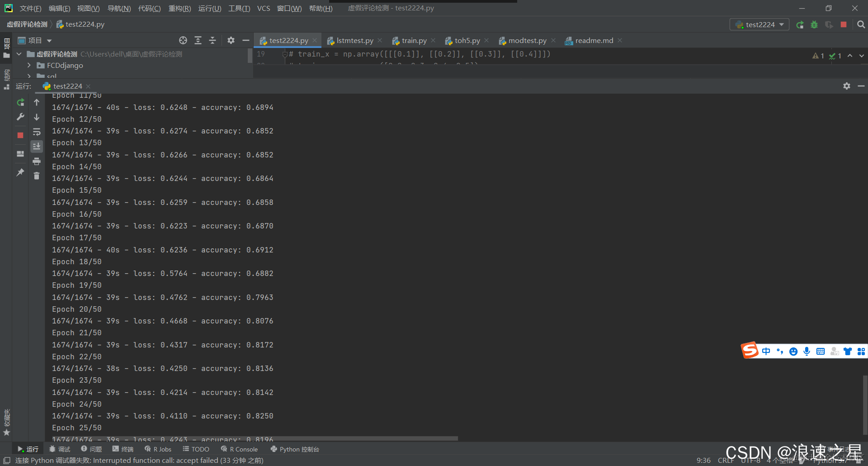The width and height of the screenshot is (868, 466).
Task: Open Project panel settings gear
Action: pyautogui.click(x=231, y=41)
